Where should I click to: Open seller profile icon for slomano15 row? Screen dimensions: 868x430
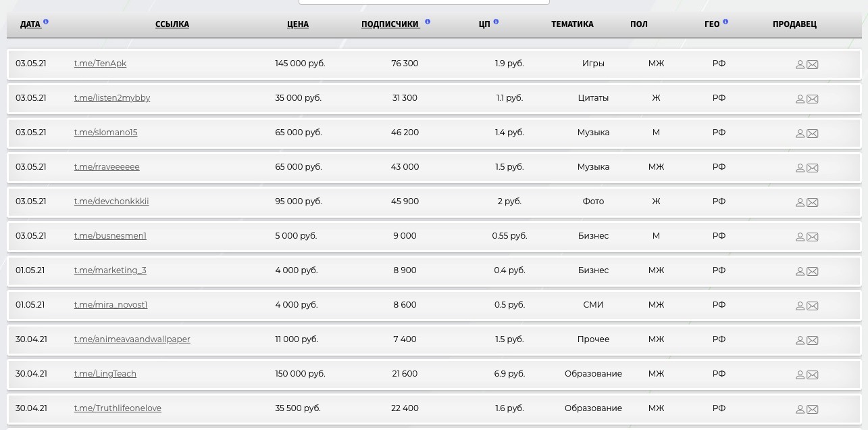tap(800, 133)
